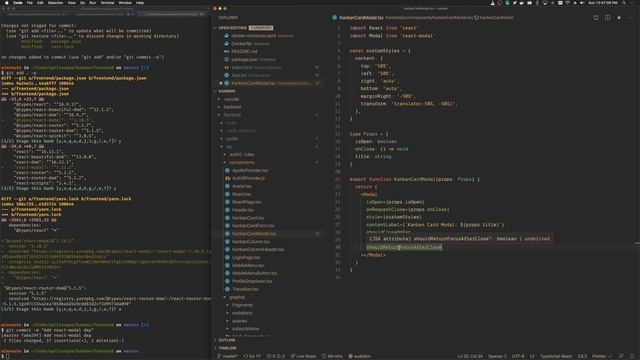The image size is (640, 360).
Task: Open the Apple menu
Action: tap(6, 2)
